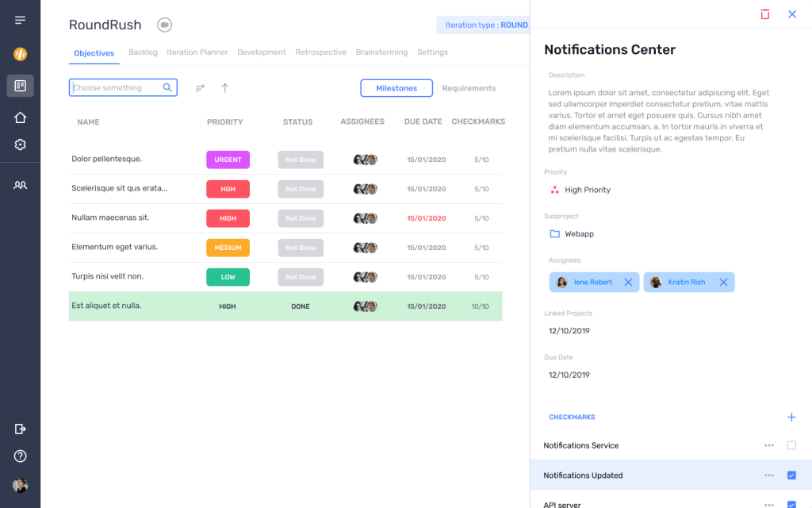Viewport: 812px width, 508px height.
Task: Click the home icon in sidebar
Action: (x=20, y=117)
